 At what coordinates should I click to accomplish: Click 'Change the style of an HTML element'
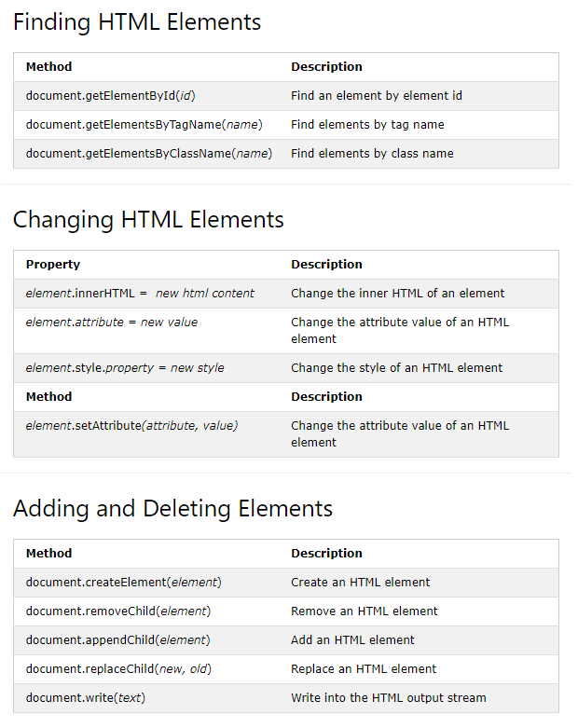point(396,368)
